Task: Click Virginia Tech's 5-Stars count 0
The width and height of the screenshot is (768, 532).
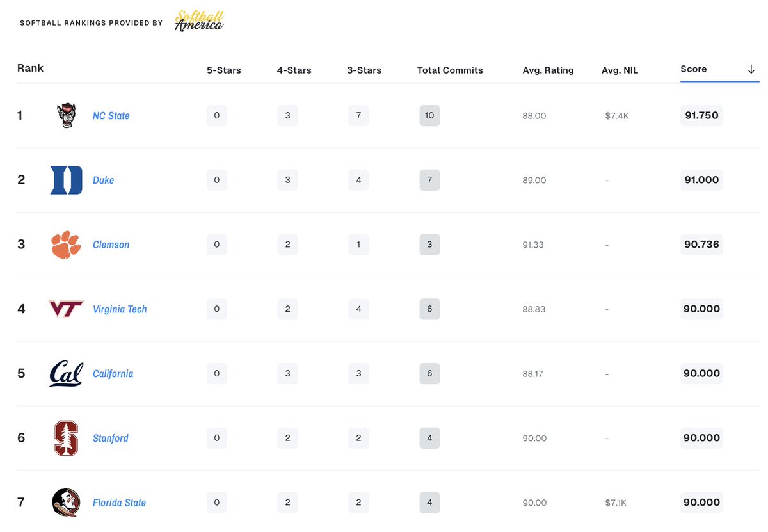Action: (217, 309)
